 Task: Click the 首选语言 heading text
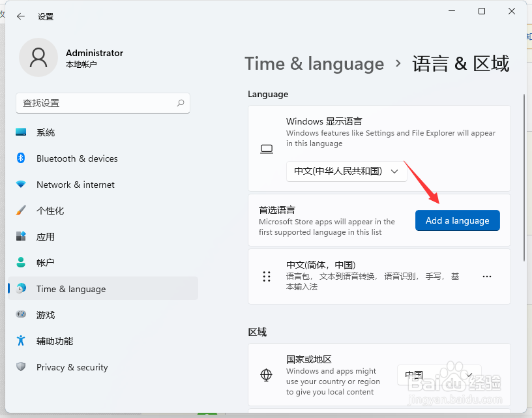coord(277,210)
